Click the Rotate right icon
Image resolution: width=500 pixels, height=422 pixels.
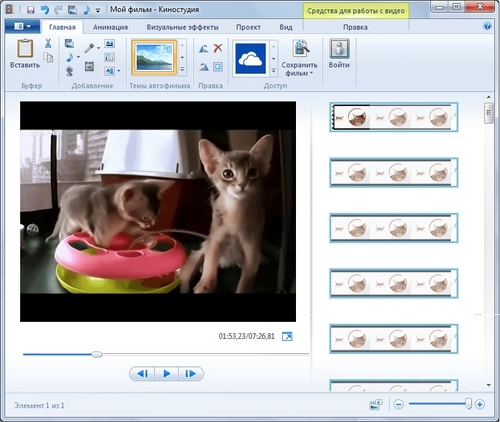pos(204,67)
